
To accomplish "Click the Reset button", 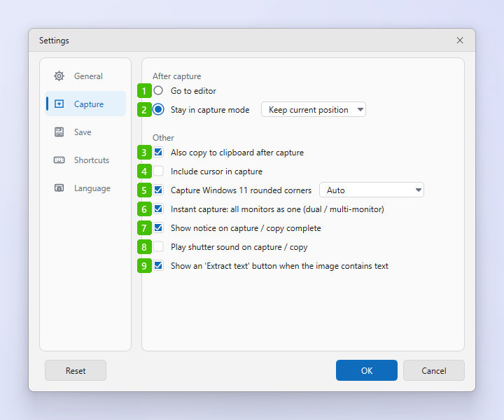I will pyautogui.click(x=76, y=370).
